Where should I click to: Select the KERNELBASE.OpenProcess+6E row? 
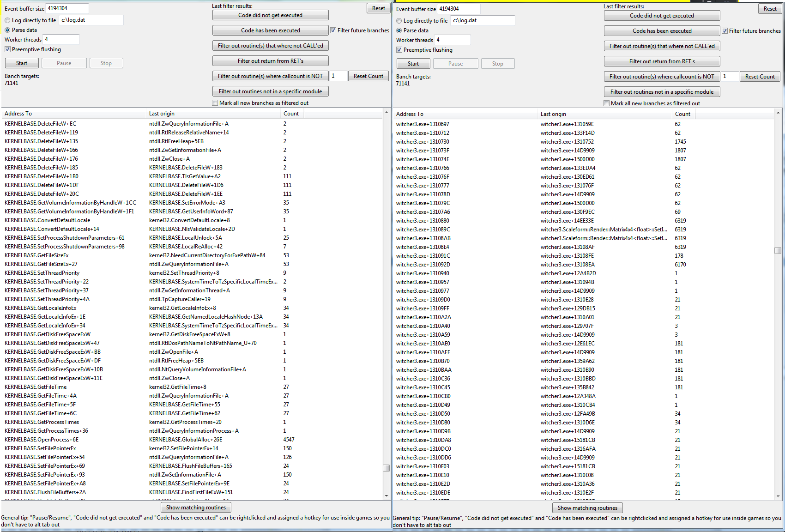(42, 440)
